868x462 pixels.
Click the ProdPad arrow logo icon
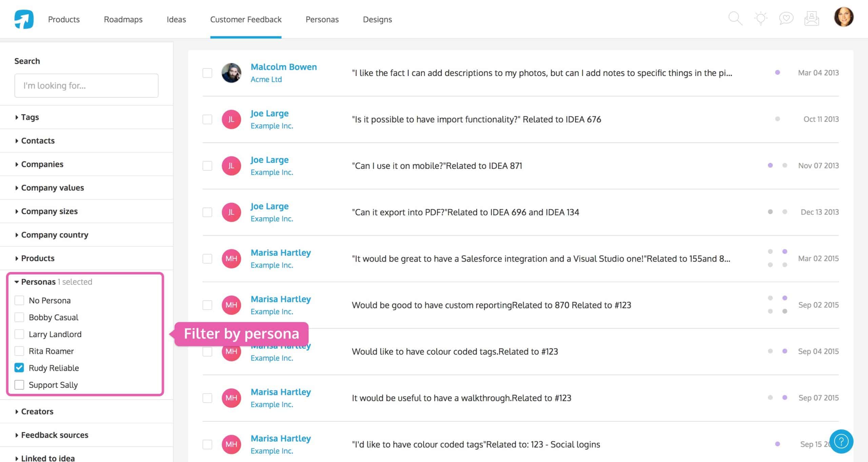click(24, 19)
